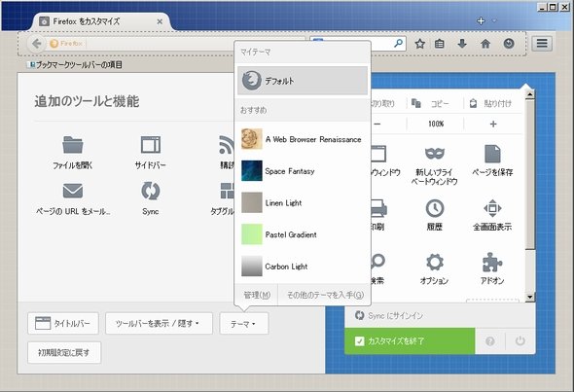The image size is (574, 392).
Task: Choose the Space Fantasy theme
Action: tap(303, 171)
